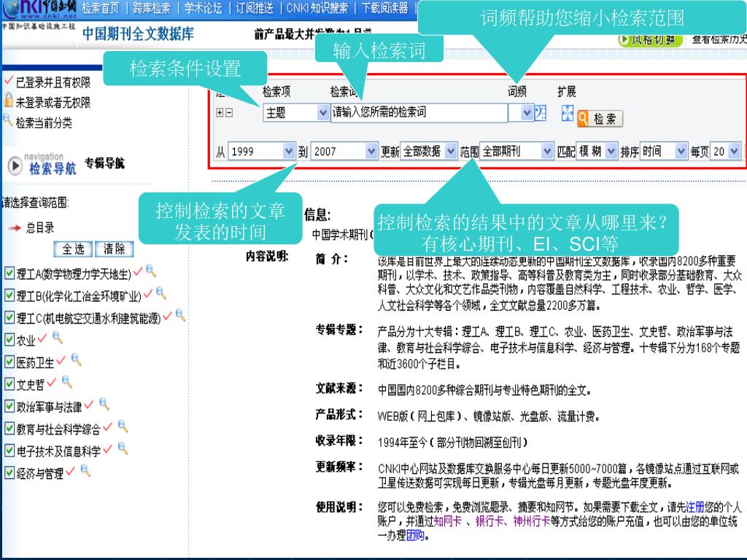
Task: Open the 范围 全部期刊 dropdown
Action: click(516, 152)
